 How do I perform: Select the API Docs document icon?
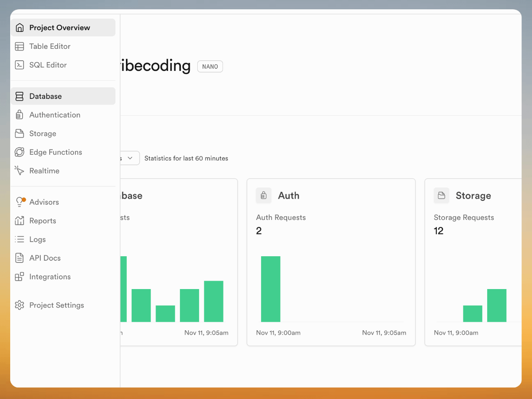point(20,258)
